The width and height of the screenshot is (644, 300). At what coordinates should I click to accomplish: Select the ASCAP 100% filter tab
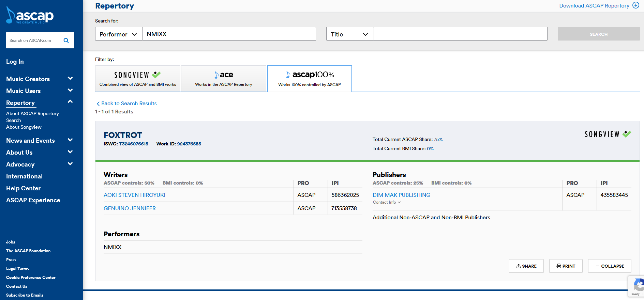click(x=310, y=79)
